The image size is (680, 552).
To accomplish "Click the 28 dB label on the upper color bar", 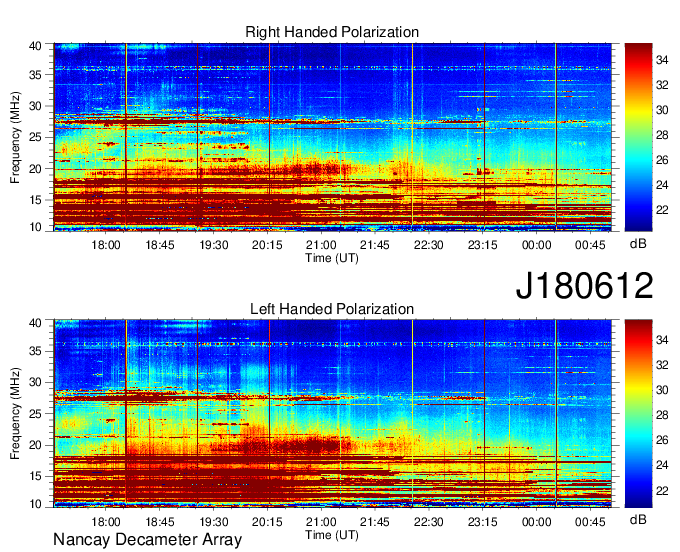I will [x=662, y=135].
